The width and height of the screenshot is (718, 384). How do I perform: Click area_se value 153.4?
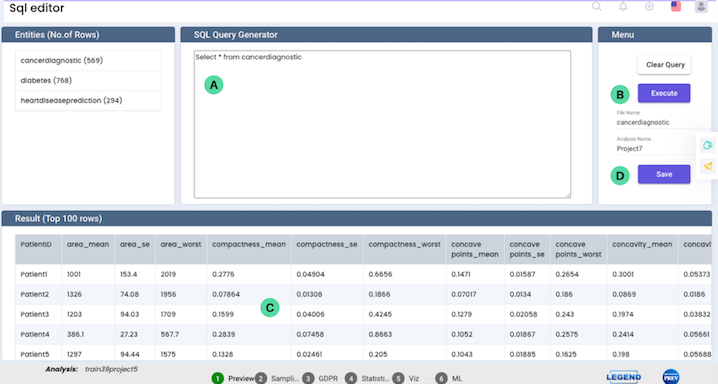pyautogui.click(x=129, y=274)
